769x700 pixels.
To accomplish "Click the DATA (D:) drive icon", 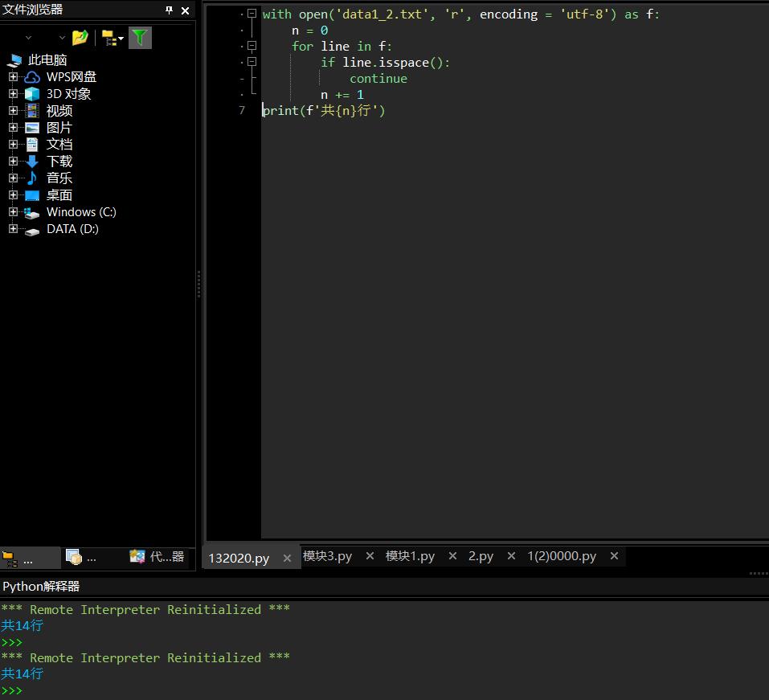I will click(x=32, y=231).
